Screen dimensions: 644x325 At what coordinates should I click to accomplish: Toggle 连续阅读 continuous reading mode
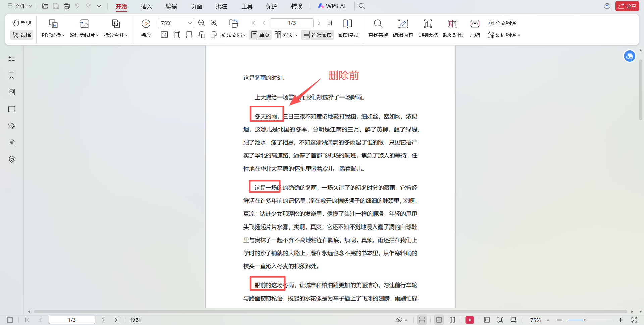(x=317, y=35)
